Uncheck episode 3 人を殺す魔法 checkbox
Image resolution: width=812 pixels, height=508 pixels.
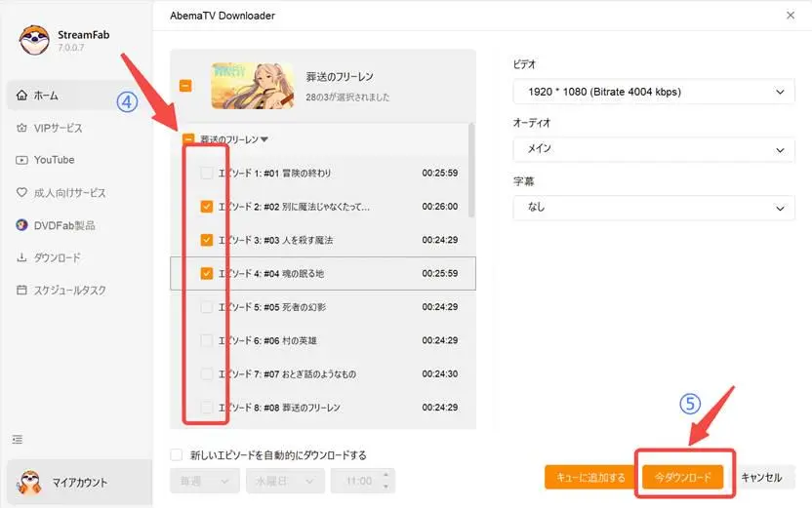click(207, 240)
